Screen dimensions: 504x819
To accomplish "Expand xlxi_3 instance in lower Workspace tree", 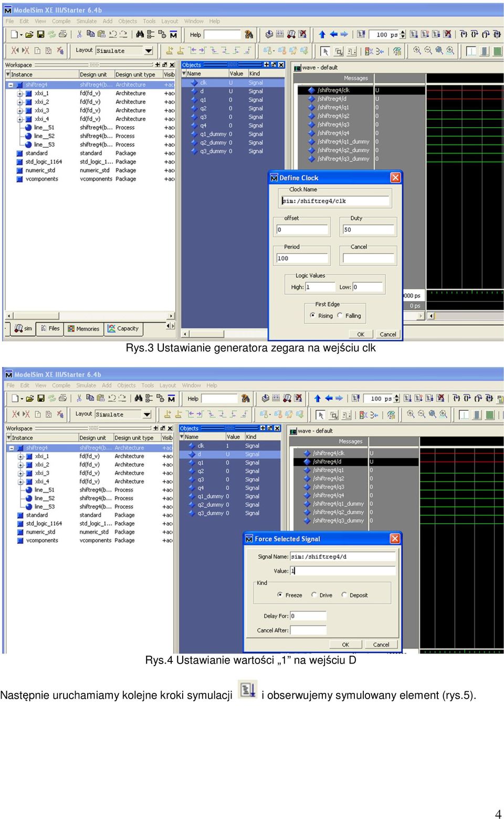I will 20,473.
